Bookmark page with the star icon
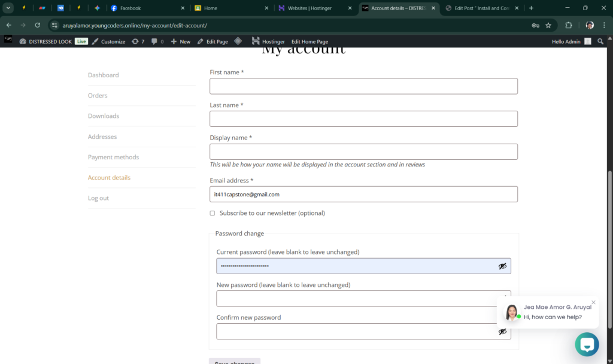The width and height of the screenshot is (613, 364). [x=548, y=25]
